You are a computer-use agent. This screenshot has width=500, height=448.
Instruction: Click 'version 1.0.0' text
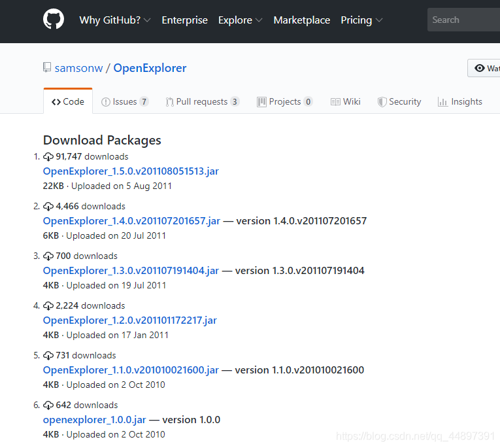[x=192, y=420]
